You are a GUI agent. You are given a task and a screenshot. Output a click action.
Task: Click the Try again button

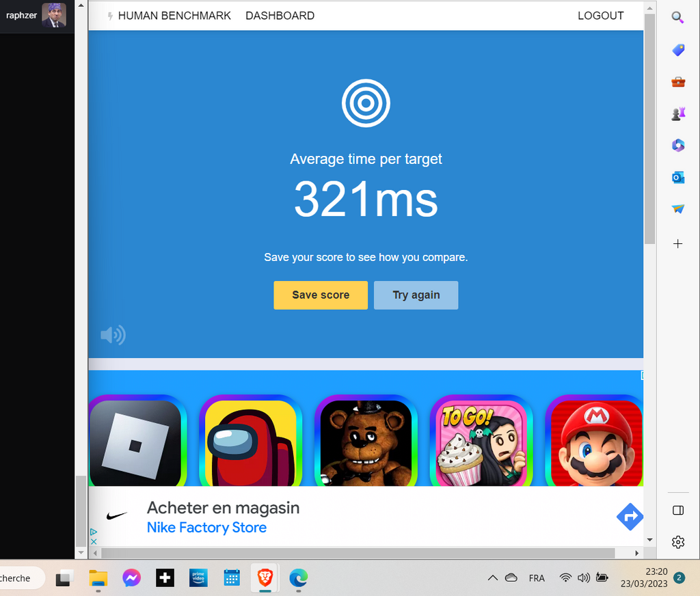[416, 295]
